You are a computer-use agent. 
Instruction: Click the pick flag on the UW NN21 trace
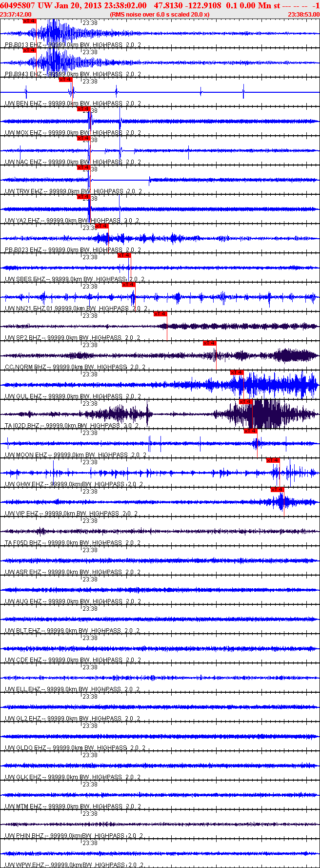point(129,285)
